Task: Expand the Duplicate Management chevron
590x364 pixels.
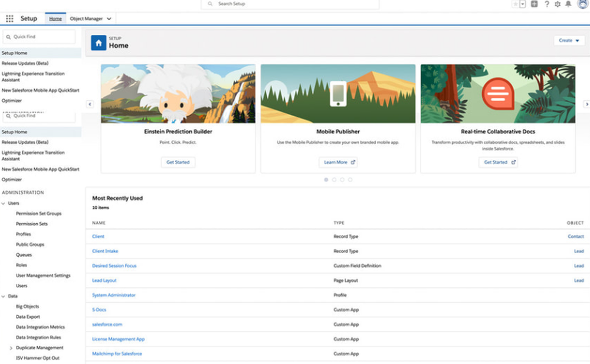Action: coord(11,348)
